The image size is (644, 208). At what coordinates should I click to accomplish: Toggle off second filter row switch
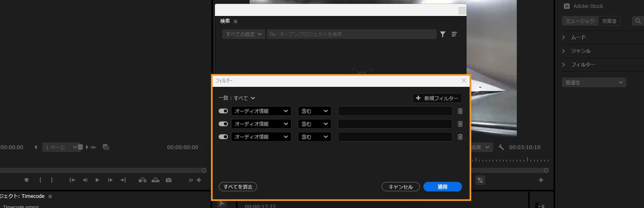223,124
